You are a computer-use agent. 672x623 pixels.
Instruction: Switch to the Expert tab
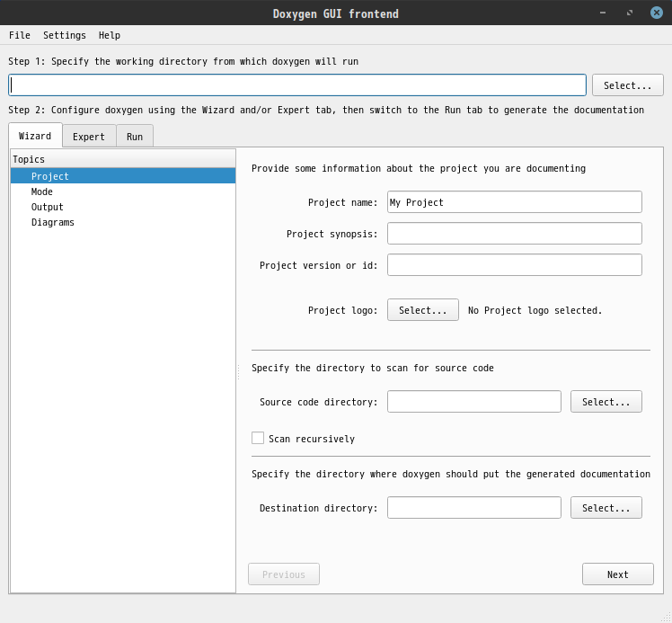coord(89,137)
